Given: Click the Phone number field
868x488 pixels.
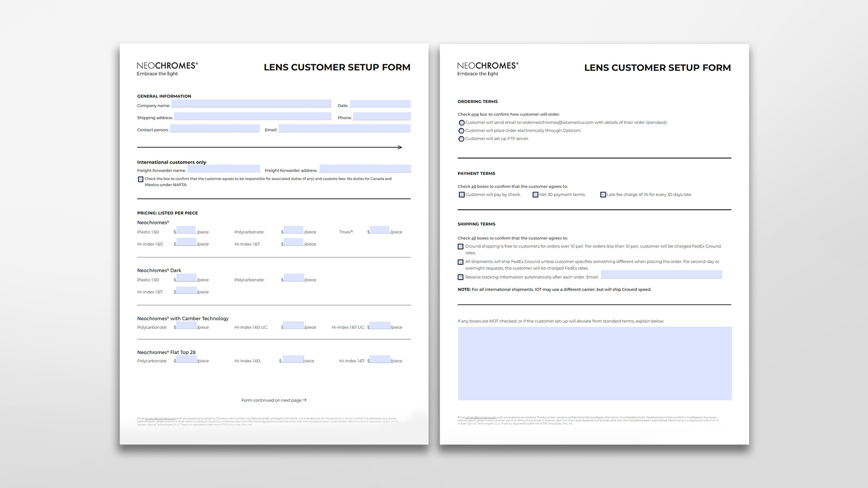Looking at the screenshot, I should [x=382, y=116].
